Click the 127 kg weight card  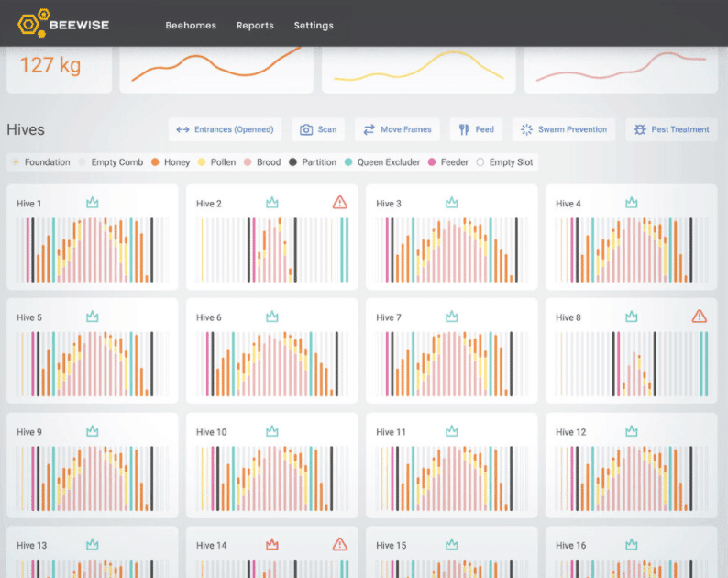[x=59, y=70]
